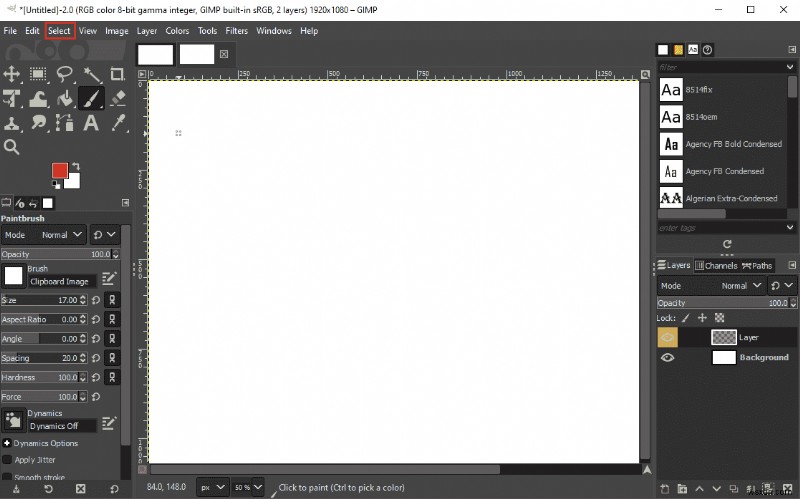Create a new layer in Layers panel
The image size is (800, 499).
click(x=664, y=489)
